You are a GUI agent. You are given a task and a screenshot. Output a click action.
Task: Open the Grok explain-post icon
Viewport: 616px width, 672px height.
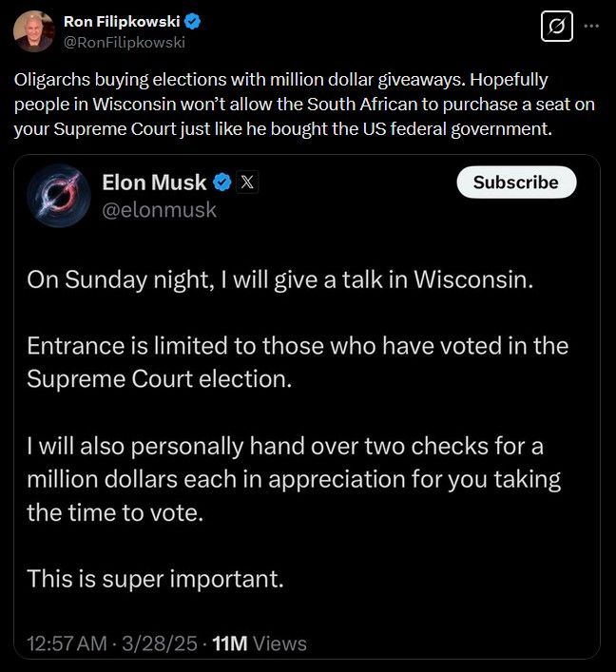[x=556, y=27]
